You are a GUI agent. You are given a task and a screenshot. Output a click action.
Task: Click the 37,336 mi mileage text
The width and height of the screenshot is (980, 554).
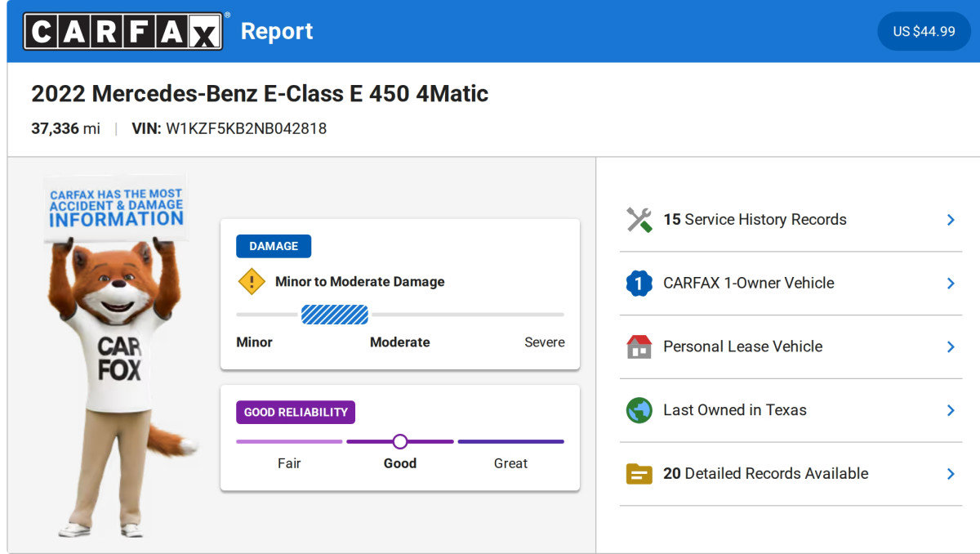pyautogui.click(x=65, y=128)
